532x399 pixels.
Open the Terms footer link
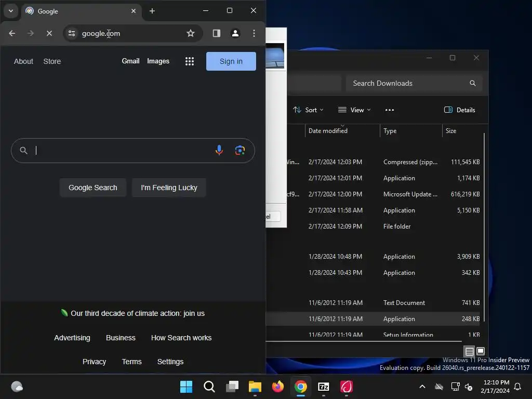tap(131, 362)
